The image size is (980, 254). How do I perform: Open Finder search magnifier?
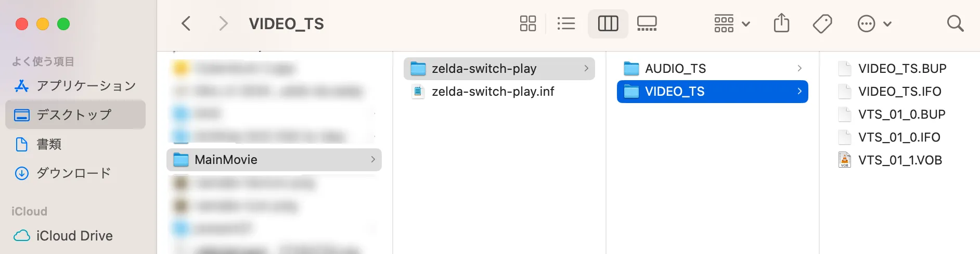coord(955,23)
